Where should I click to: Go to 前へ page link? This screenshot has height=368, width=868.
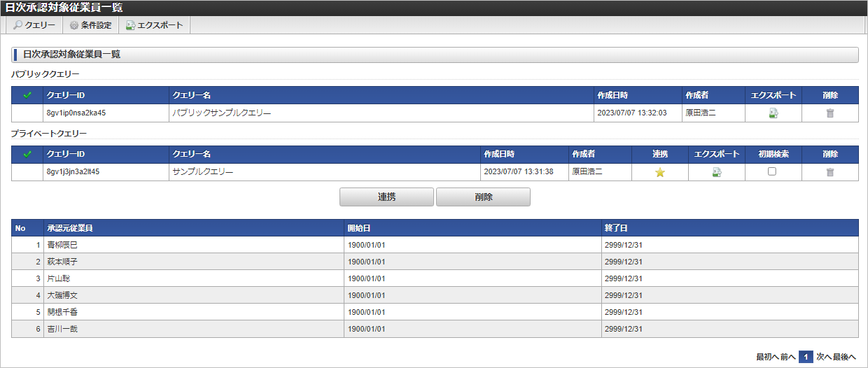788,357
